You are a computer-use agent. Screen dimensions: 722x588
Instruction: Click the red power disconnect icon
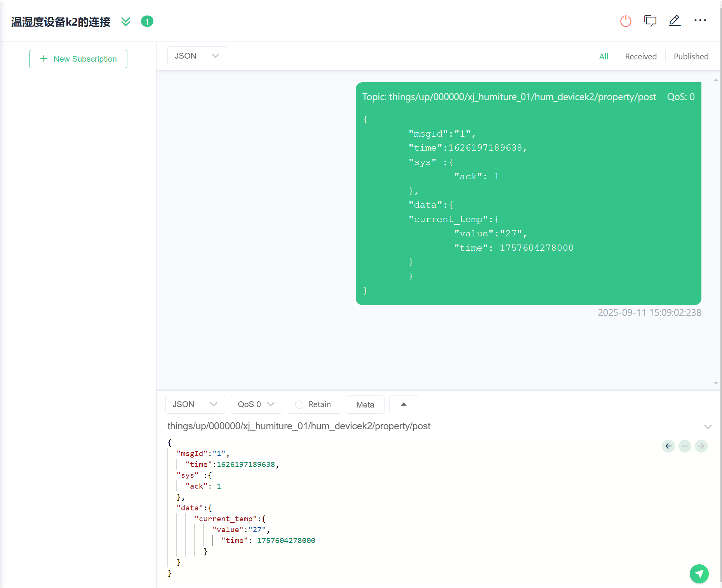(x=626, y=21)
